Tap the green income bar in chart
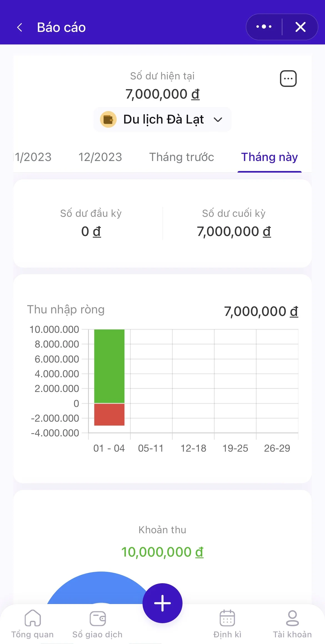This screenshot has height=644, width=325. click(x=109, y=366)
